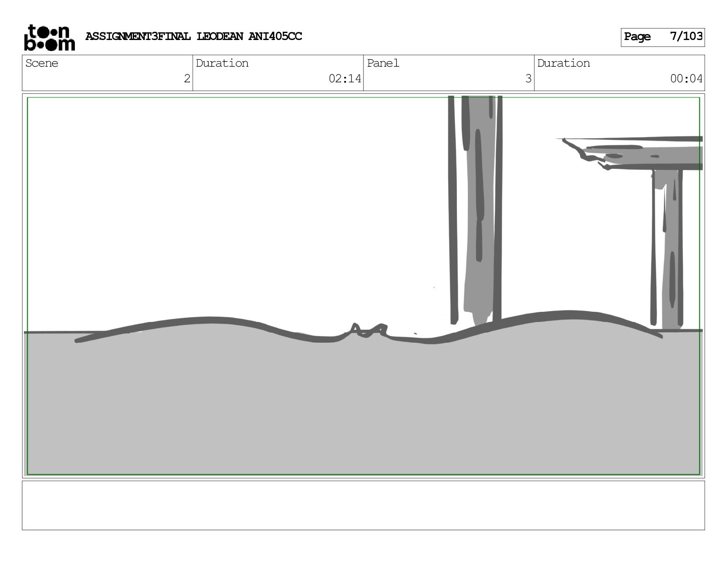Image resolution: width=728 pixels, height=563 pixels.
Task: Click the panel Duration value 00:04
Action: click(x=686, y=79)
